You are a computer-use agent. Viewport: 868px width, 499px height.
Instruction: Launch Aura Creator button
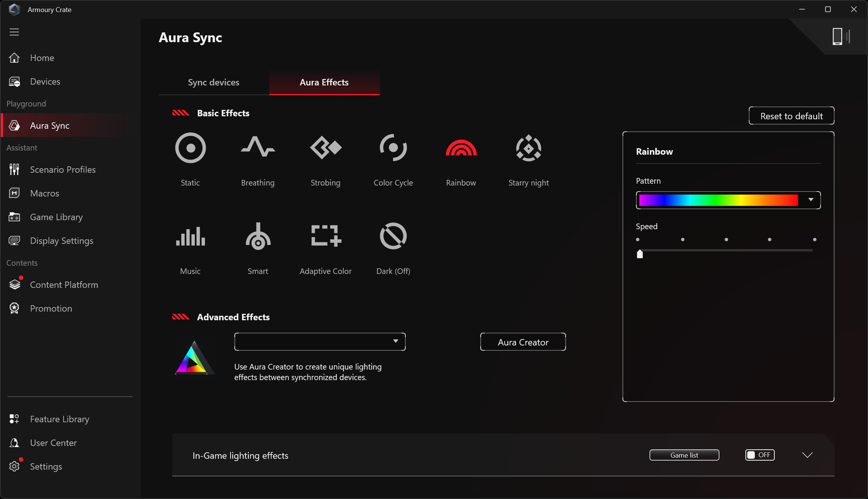(523, 342)
